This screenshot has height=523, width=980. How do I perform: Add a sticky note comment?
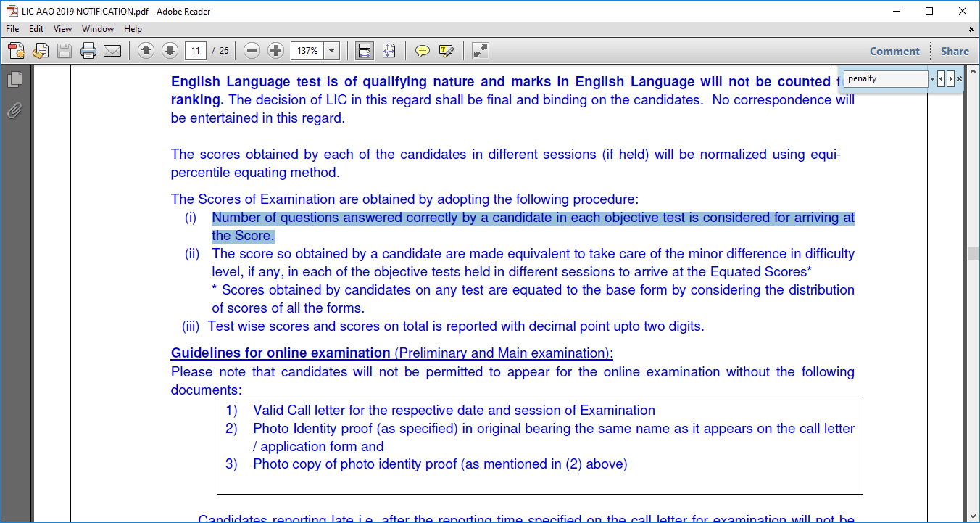click(x=423, y=51)
